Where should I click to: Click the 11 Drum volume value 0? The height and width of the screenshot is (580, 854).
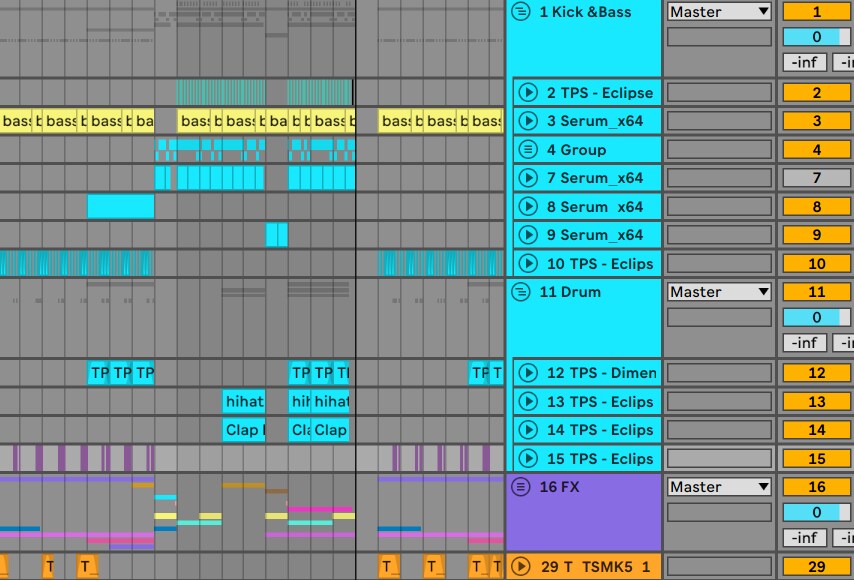(816, 317)
